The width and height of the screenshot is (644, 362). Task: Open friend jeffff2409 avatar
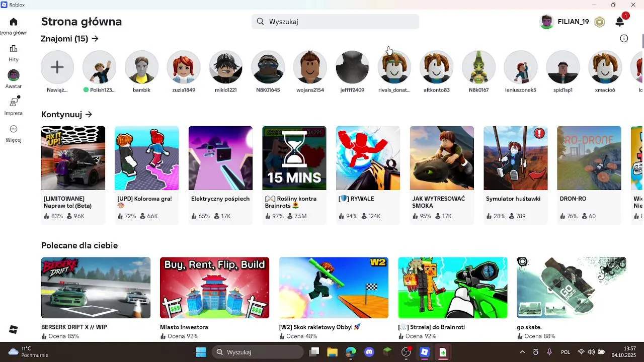click(352, 67)
